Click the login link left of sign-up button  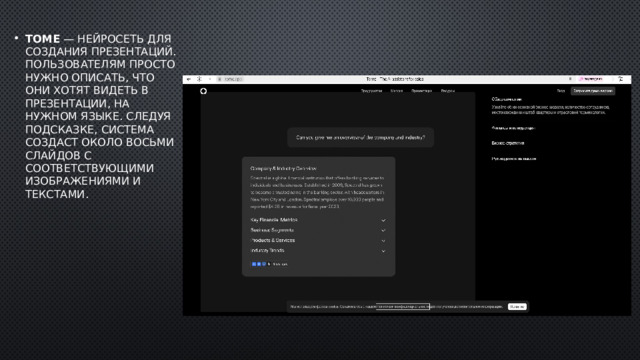pyautogui.click(x=561, y=91)
